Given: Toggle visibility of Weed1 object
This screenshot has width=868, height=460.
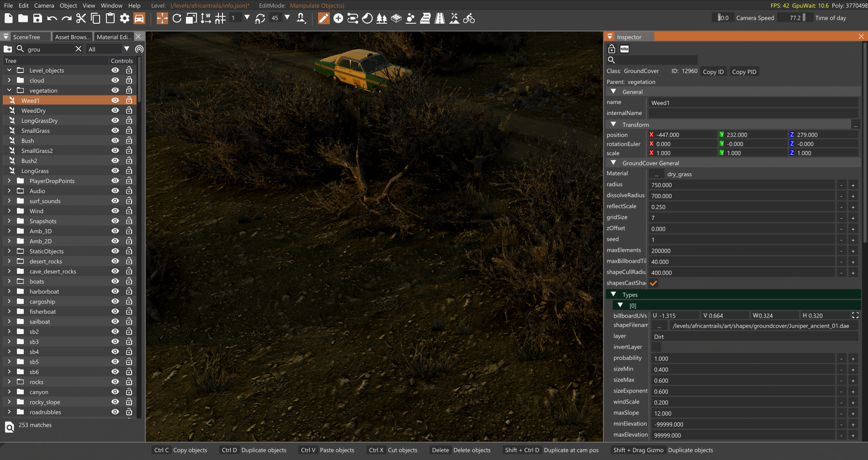Looking at the screenshot, I should click(x=115, y=100).
